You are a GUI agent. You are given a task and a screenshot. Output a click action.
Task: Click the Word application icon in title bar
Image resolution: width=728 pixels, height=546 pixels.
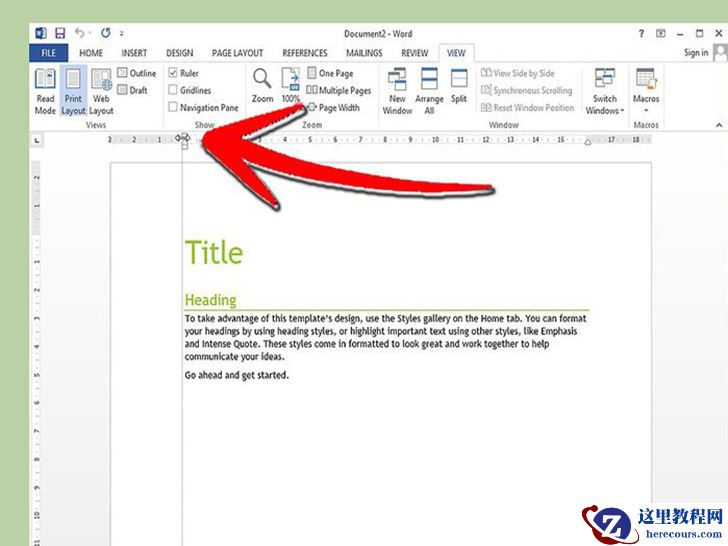coord(41,33)
